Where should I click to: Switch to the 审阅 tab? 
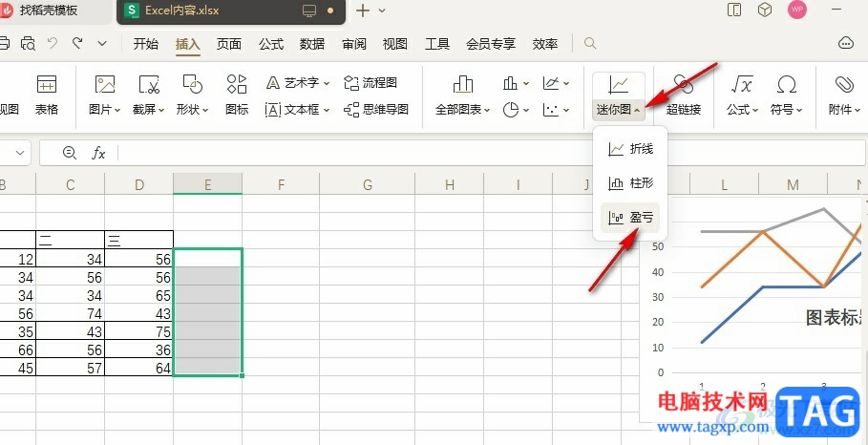353,44
